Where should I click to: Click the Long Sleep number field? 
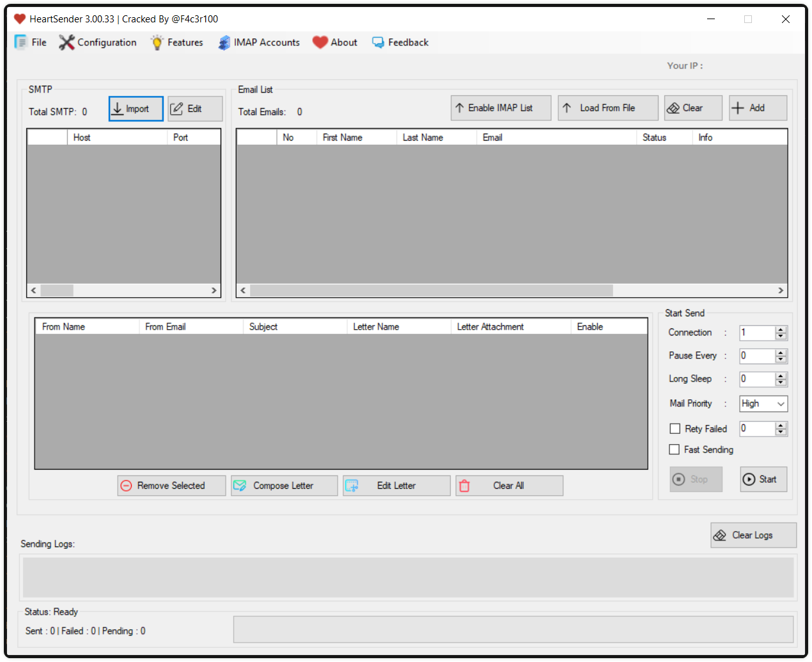pos(757,379)
